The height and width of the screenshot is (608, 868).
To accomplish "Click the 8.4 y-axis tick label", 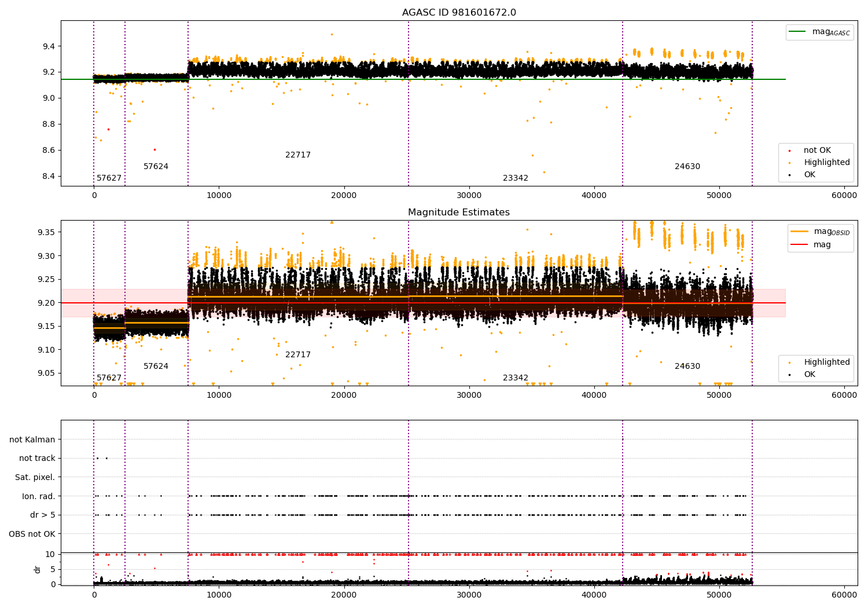I will 49,177.
